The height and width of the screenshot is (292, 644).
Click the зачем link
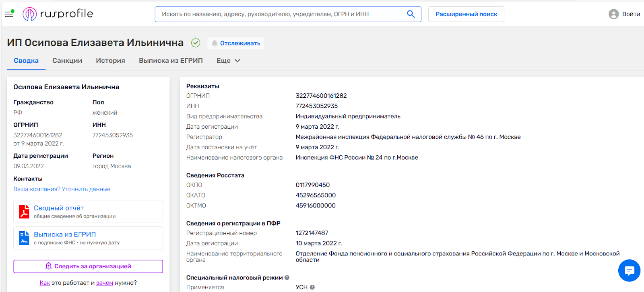pyautogui.click(x=105, y=283)
